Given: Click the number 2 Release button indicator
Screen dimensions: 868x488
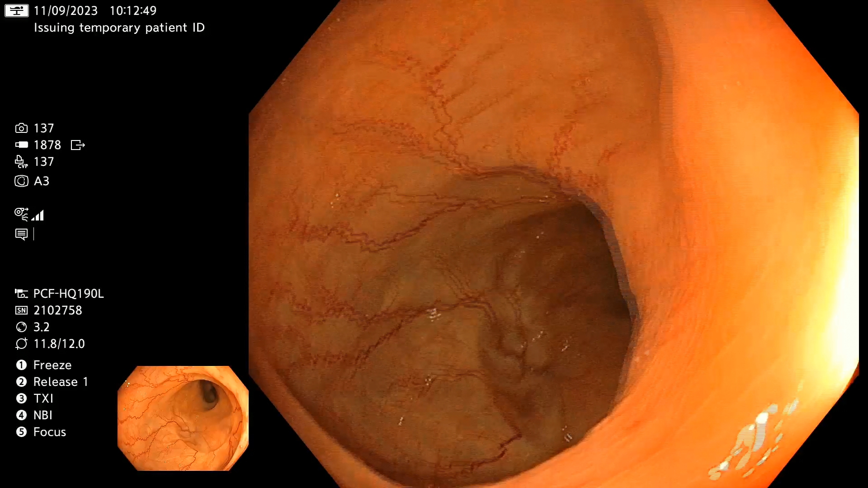Looking at the screenshot, I should [21, 382].
